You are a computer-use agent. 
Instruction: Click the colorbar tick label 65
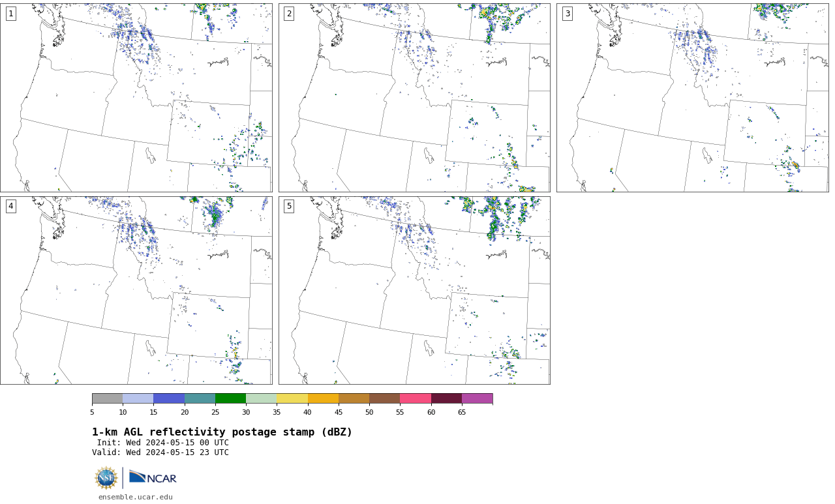coord(462,412)
